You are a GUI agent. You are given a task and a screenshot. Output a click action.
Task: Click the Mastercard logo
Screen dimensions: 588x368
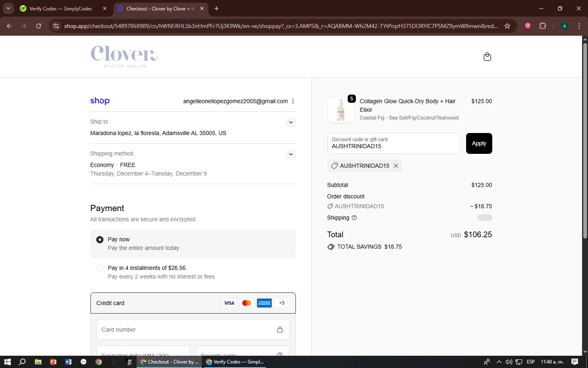coord(247,303)
